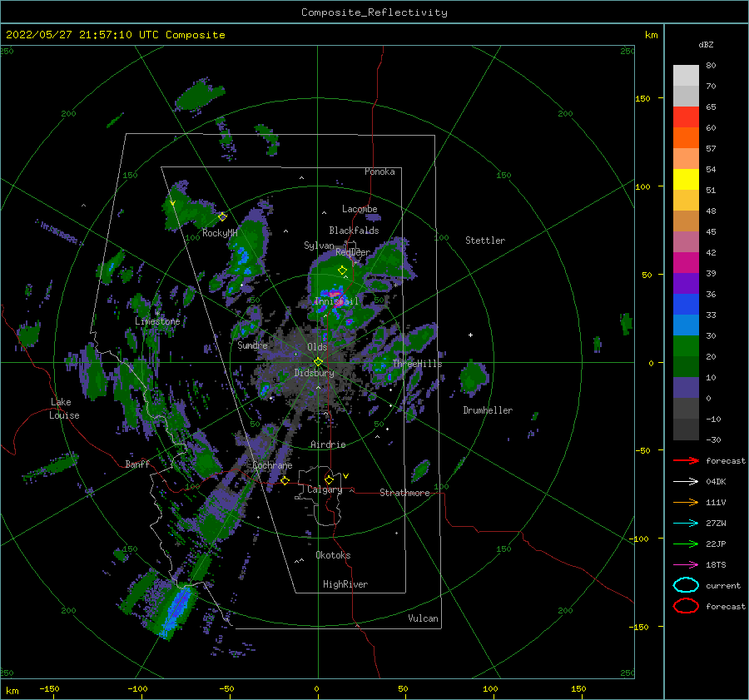Click the Lake Louise label

[x=64, y=409]
